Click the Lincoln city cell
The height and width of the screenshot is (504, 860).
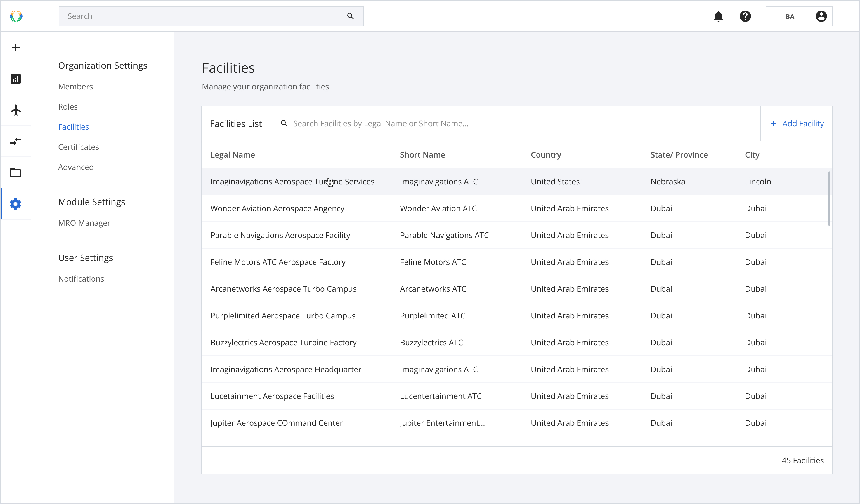click(x=758, y=182)
